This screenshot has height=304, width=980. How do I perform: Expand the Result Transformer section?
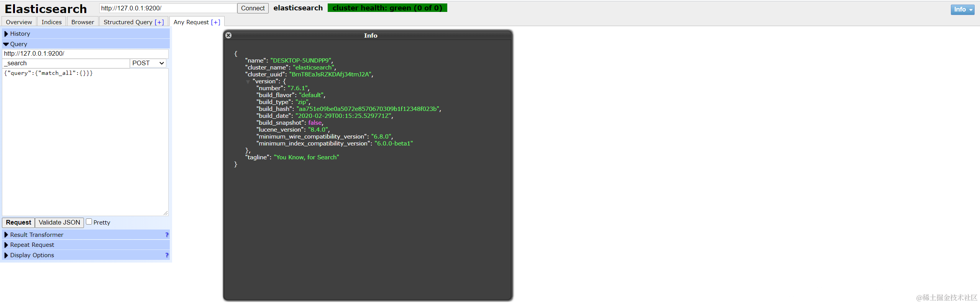[x=86, y=235]
